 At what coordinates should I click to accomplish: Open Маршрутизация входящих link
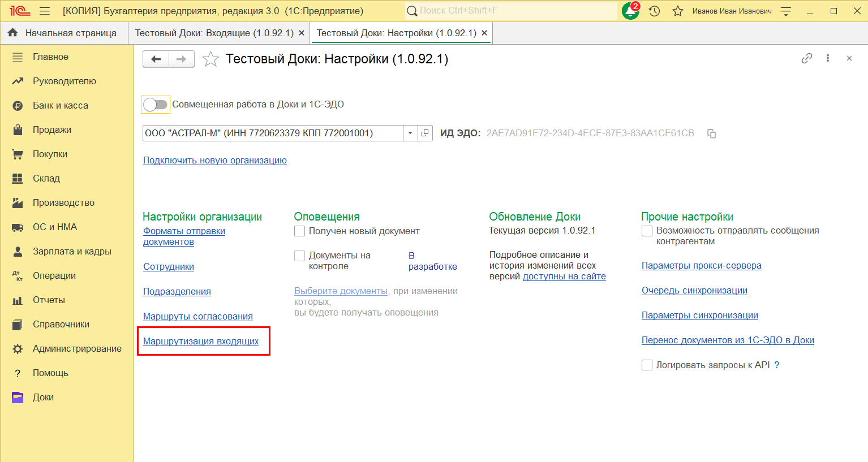tap(201, 342)
